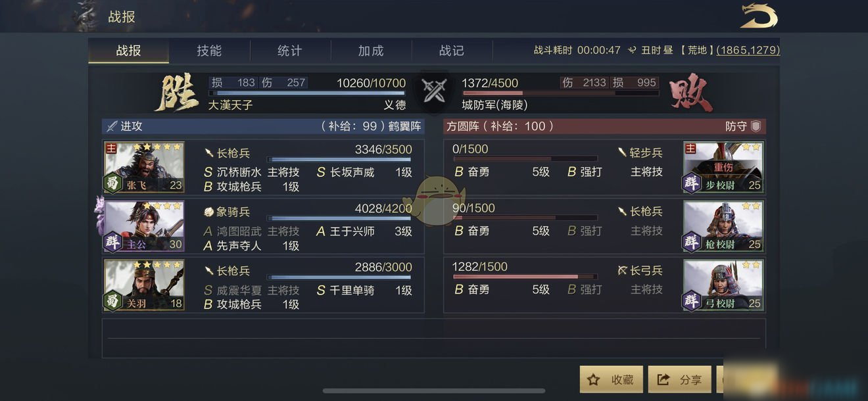The image size is (868, 401).
Task: Click the 分享 share button
Action: [680, 379]
